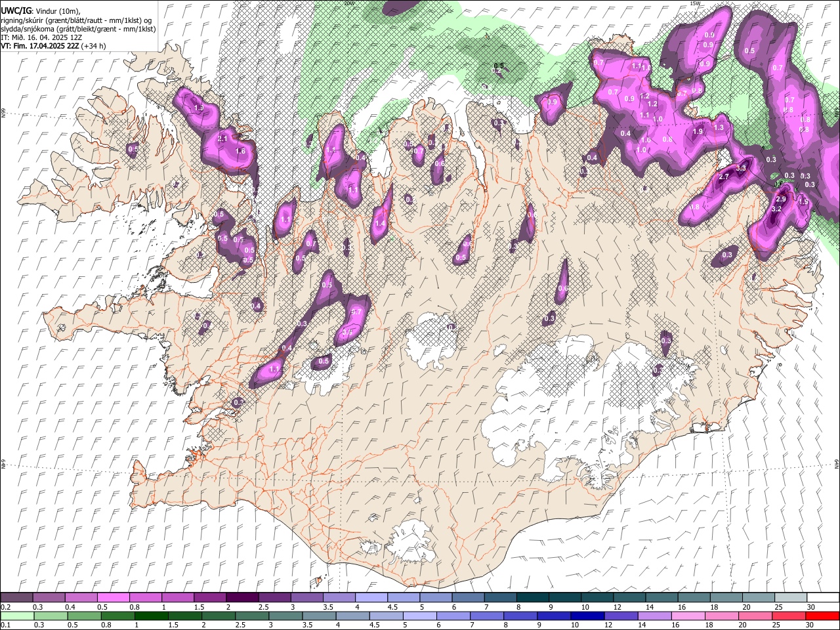The image size is (840, 630).
Task: Click the 'UWC/IG' title text
Action: click(15, 10)
